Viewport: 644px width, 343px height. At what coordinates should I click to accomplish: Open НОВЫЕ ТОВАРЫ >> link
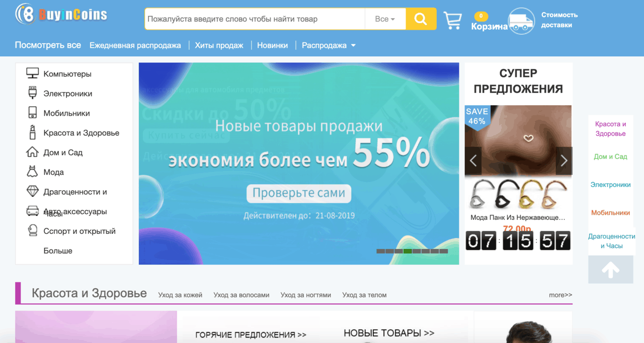(389, 333)
